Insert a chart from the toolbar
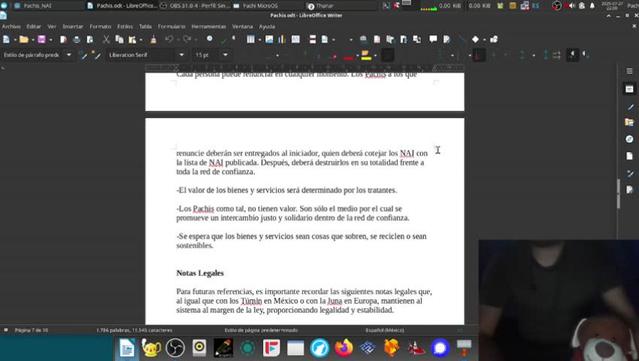The width and height of the screenshot is (639, 361). click(x=282, y=40)
